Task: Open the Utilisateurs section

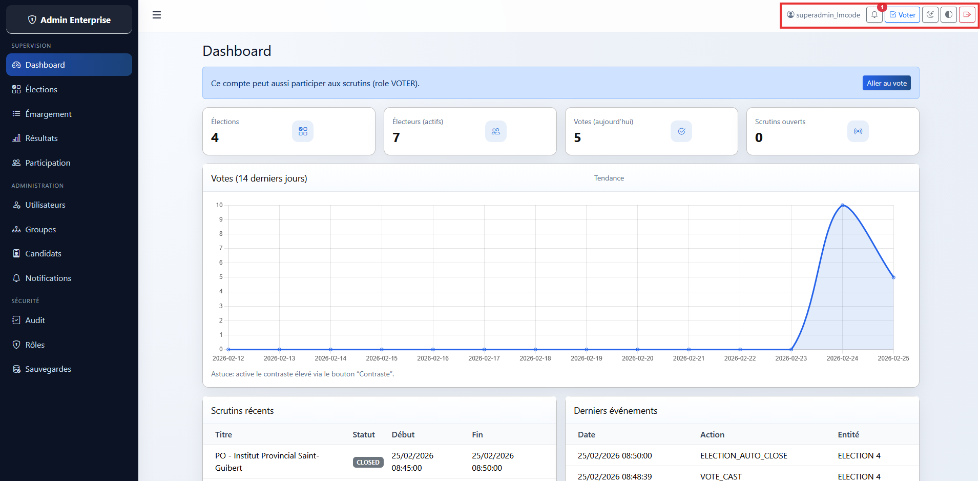Action: tap(45, 205)
